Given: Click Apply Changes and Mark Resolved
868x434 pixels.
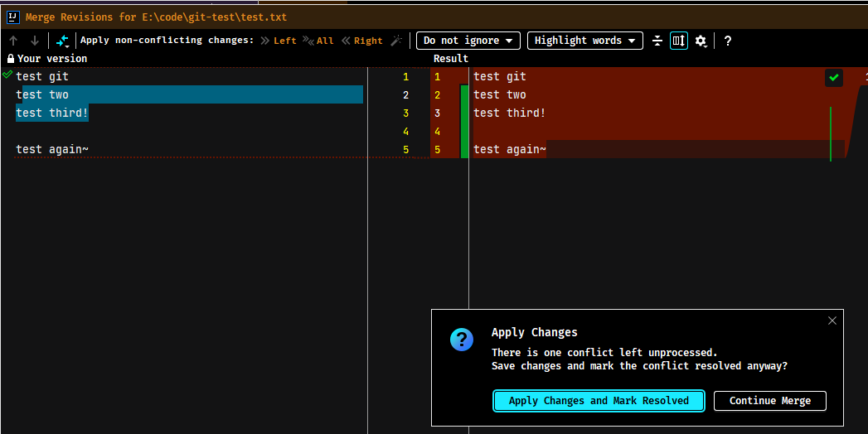Looking at the screenshot, I should [599, 401].
